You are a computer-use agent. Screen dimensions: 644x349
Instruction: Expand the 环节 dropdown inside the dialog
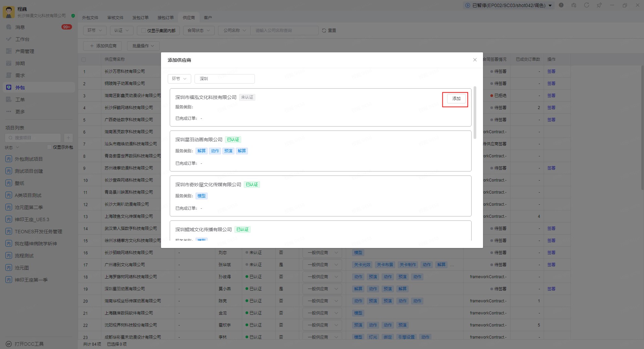click(179, 79)
